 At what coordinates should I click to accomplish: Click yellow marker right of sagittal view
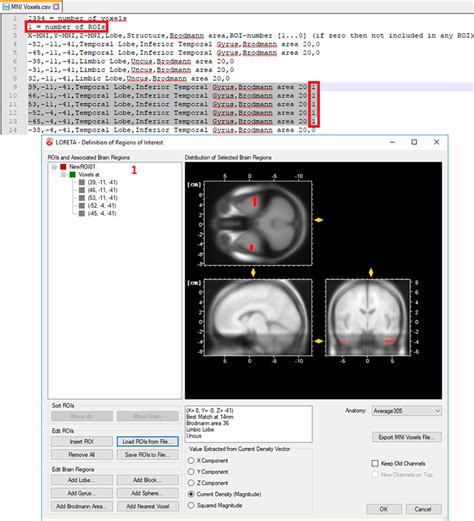319,341
